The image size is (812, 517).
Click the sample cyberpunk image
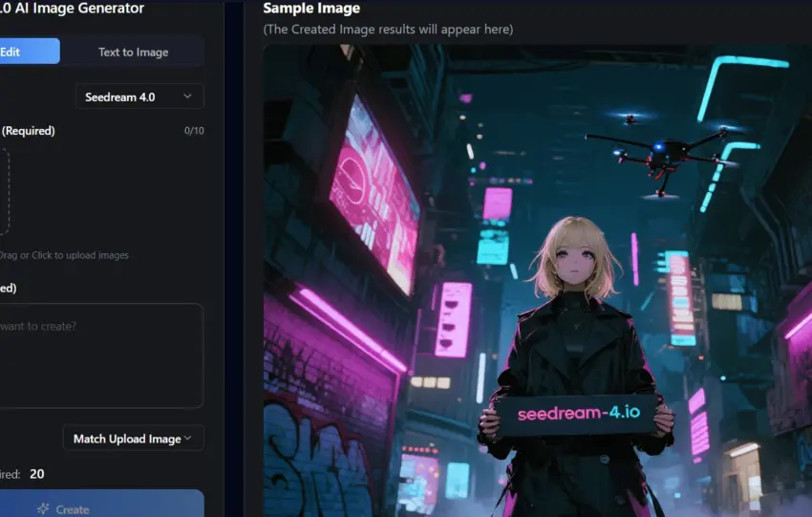click(x=537, y=280)
